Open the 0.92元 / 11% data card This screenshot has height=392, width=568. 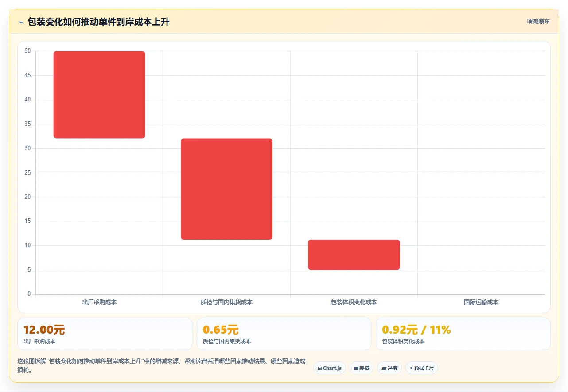click(463, 334)
